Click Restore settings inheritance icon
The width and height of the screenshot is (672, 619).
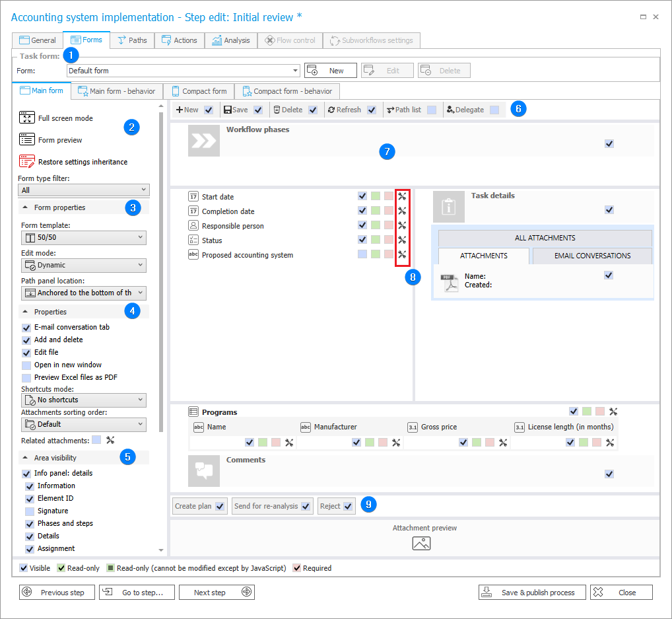[x=26, y=161]
